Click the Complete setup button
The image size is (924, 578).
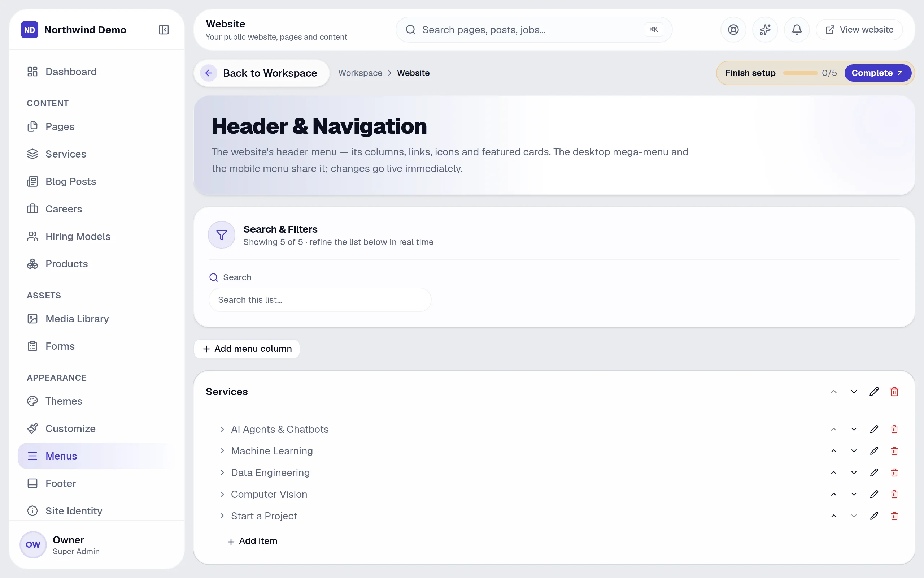pyautogui.click(x=877, y=73)
